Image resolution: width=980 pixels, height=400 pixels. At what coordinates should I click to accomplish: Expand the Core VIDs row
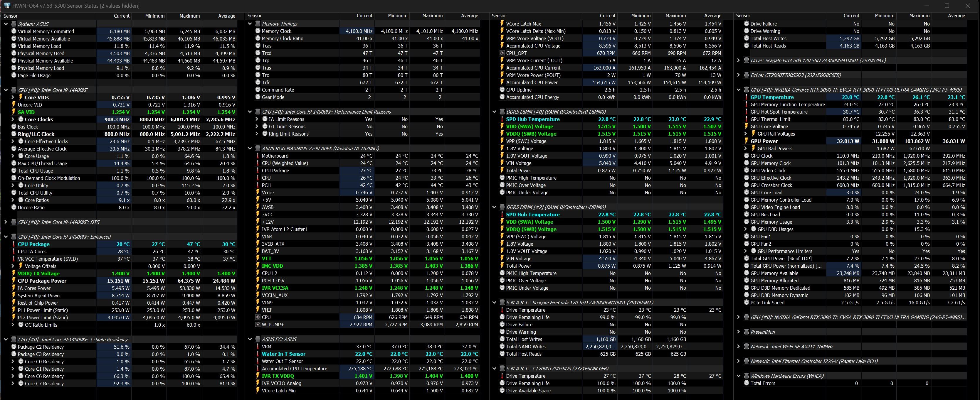(13, 97)
